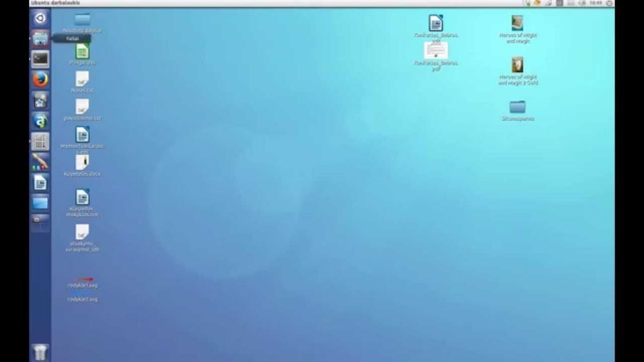This screenshot has height=362, width=644.
Task: Open the Trash in the launcher
Action: (x=40, y=352)
